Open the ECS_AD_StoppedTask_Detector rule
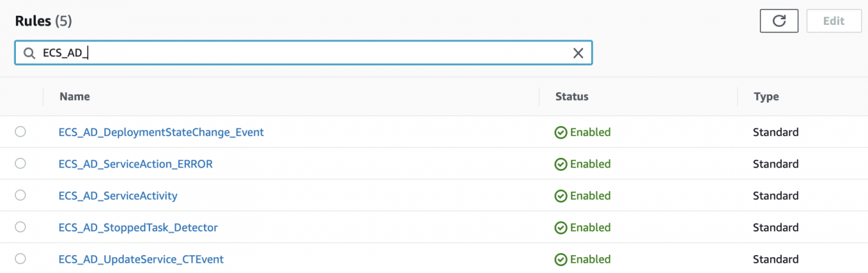Screen dimensions: 868x273 [x=138, y=228]
